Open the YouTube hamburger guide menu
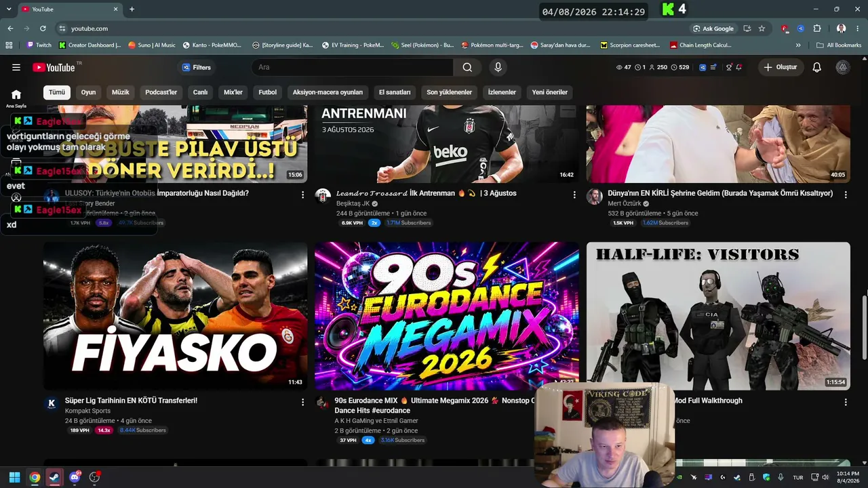Screen dimensions: 868x488 pos(16,67)
